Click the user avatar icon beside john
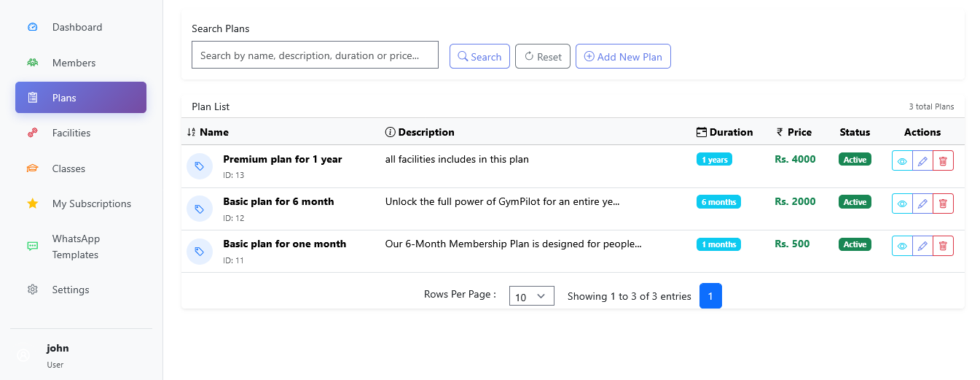Screen dimensions: 980x380 [x=23, y=356]
